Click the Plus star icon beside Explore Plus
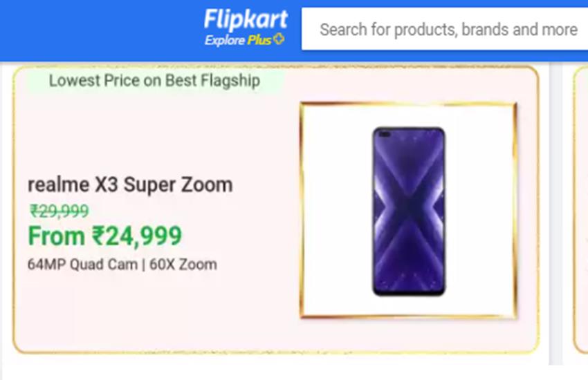This screenshot has height=380, width=588. coord(279,39)
